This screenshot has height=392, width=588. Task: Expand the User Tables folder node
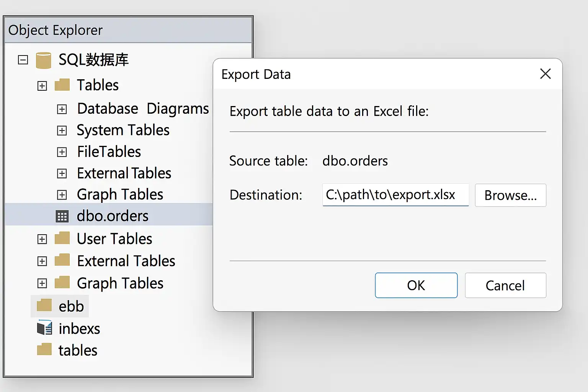42,239
